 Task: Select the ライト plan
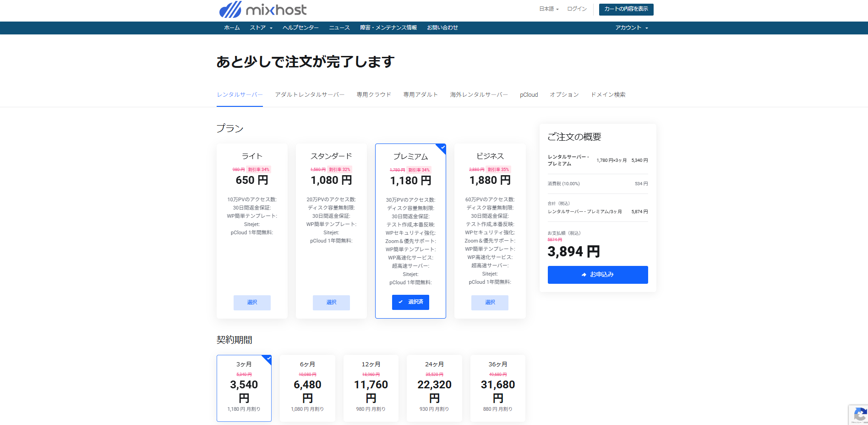(252, 303)
